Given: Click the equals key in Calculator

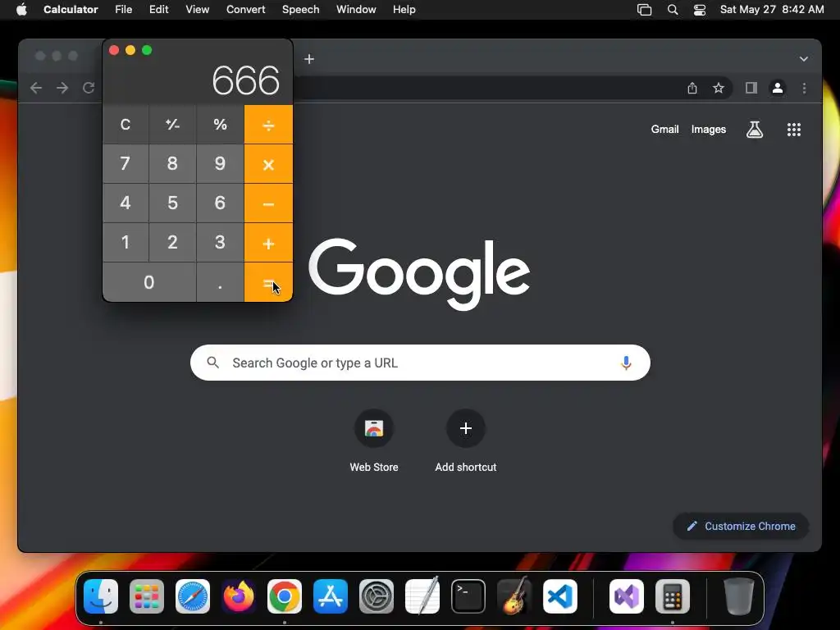Looking at the screenshot, I should 268,282.
